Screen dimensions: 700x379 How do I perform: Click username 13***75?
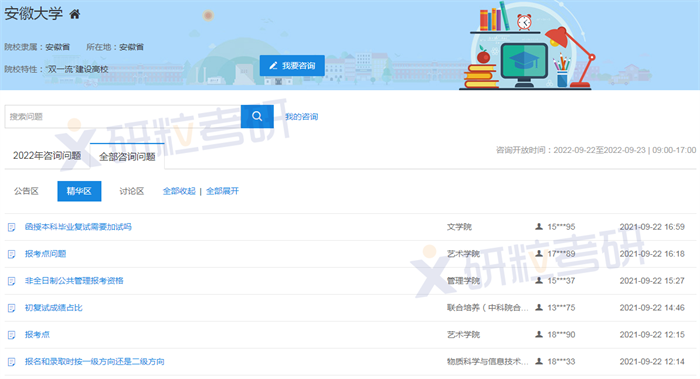click(561, 308)
